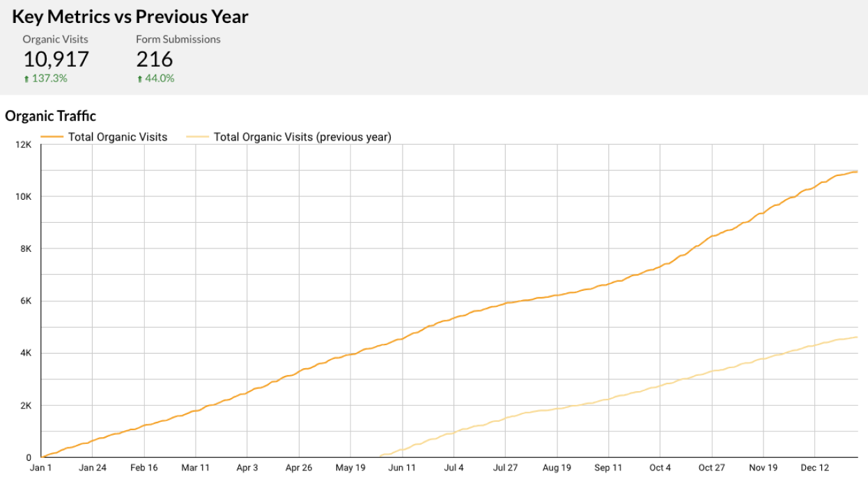Click the Organic Visits scorecard label
868x483 pixels.
click(55, 40)
